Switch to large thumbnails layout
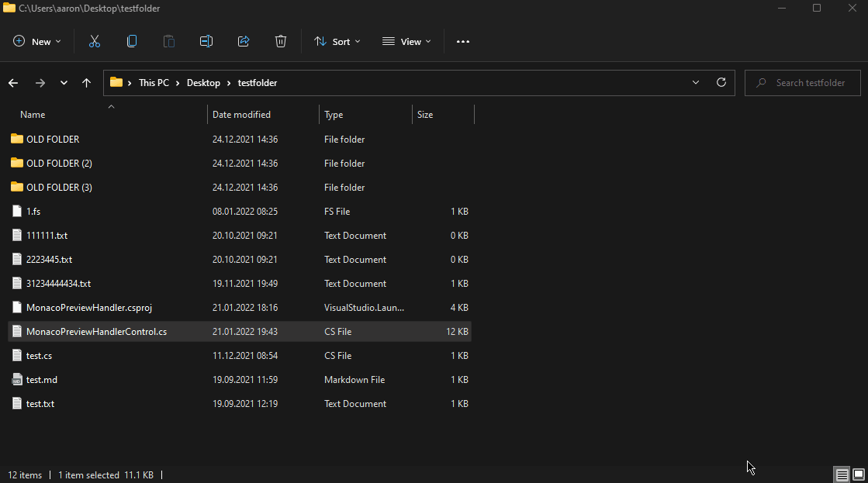This screenshot has width=868, height=483. 858,474
